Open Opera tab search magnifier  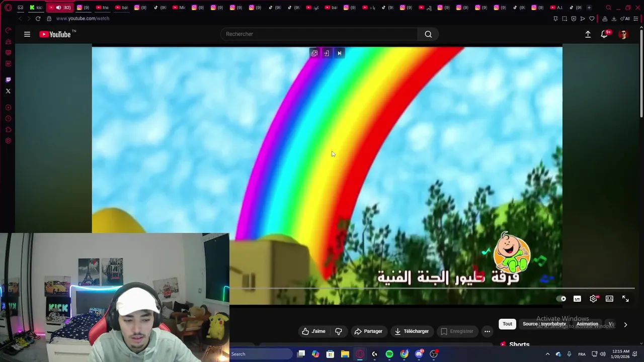pyautogui.click(x=608, y=8)
